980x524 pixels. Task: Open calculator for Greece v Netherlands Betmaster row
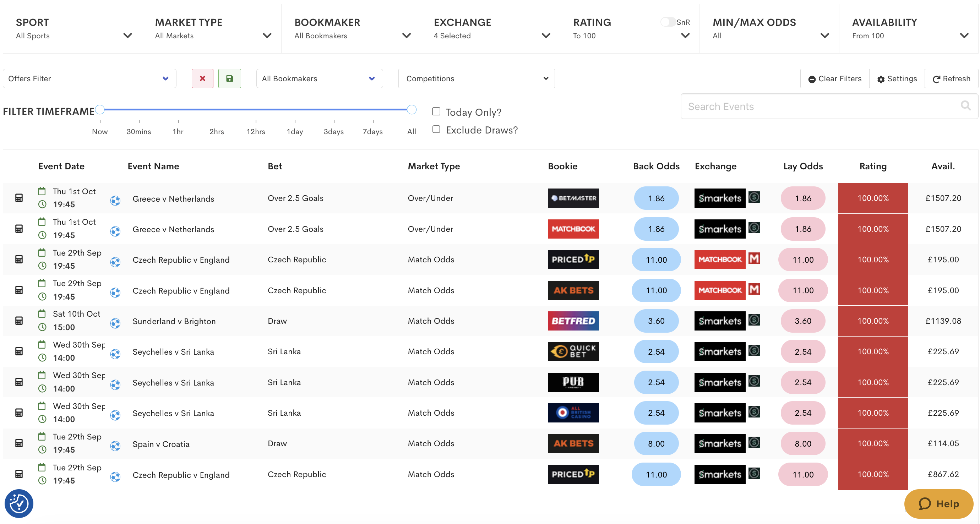tap(19, 198)
